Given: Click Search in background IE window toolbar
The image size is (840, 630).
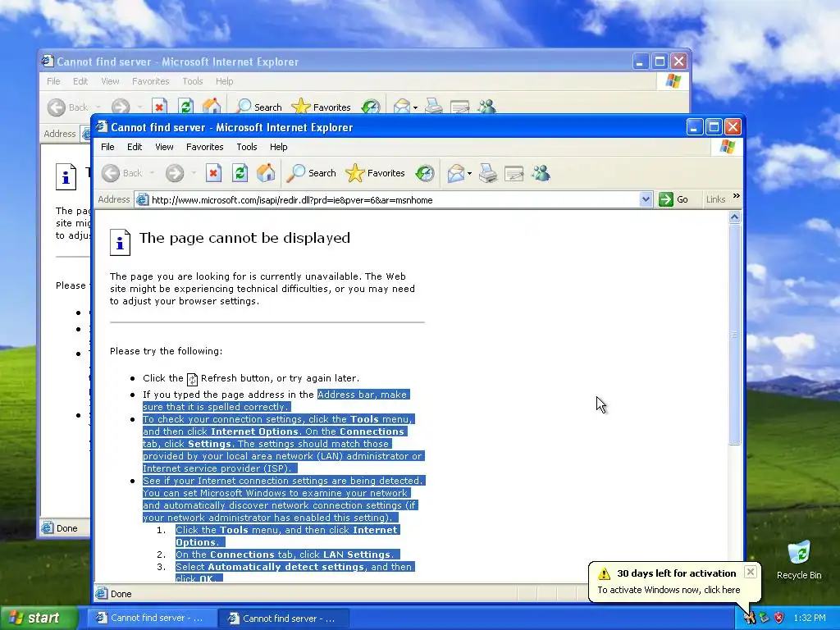Looking at the screenshot, I should [x=258, y=107].
